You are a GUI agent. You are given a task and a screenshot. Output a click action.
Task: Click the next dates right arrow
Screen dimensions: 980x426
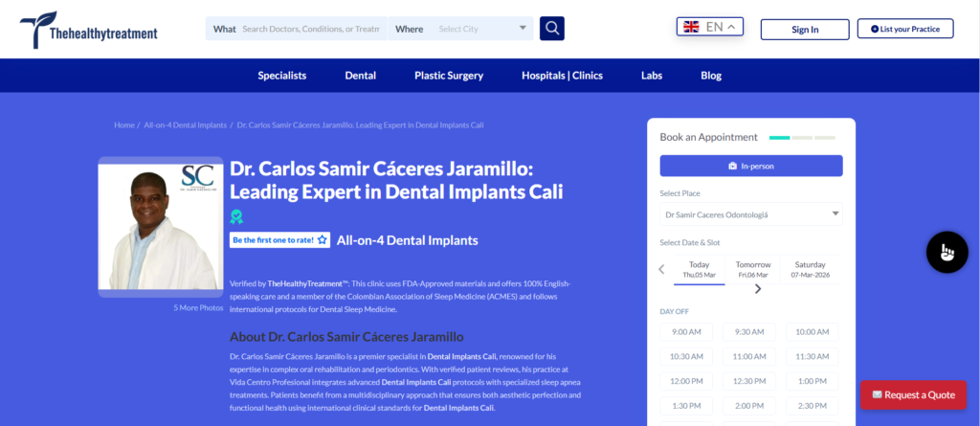point(758,289)
